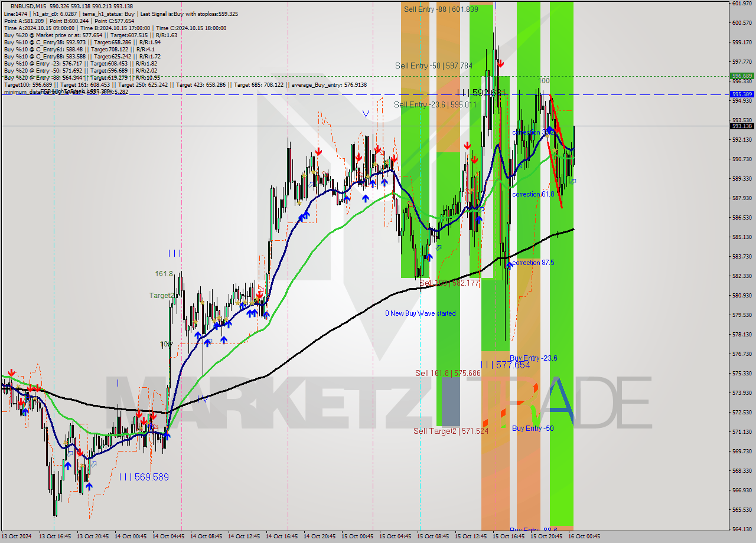
Task: Click the '14 Oct 12:45' time label
Action: 244,537
